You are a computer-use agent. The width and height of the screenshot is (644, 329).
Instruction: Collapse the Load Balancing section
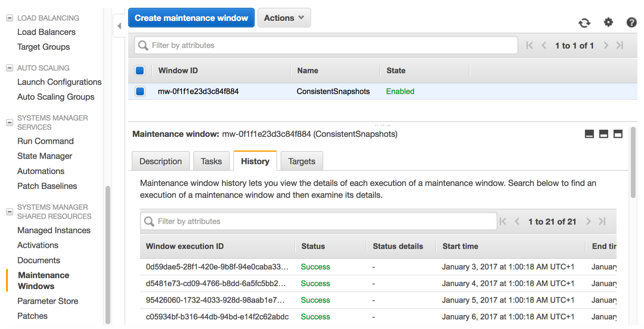click(9, 18)
